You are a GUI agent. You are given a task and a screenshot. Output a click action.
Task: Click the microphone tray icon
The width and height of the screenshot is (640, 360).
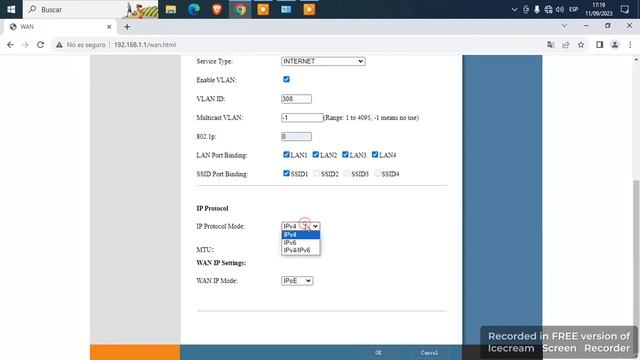[x=537, y=9]
